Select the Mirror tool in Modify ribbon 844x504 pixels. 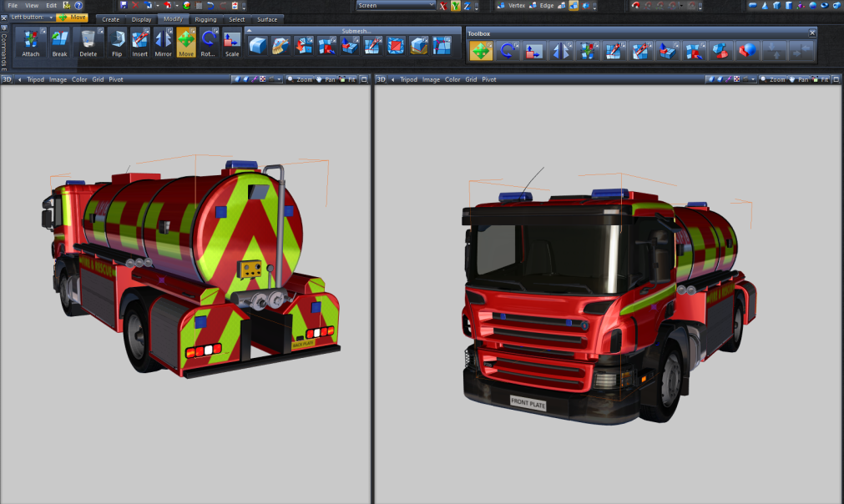click(163, 43)
